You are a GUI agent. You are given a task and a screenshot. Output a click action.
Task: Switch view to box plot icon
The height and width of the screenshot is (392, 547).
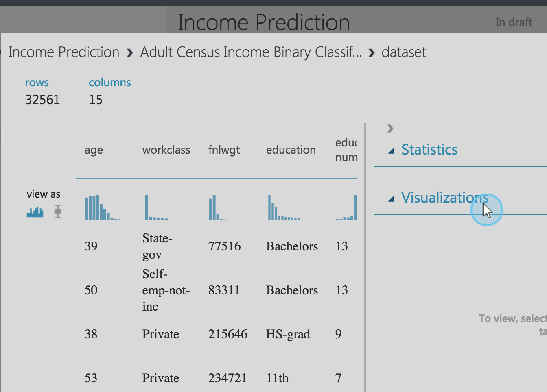pos(58,211)
